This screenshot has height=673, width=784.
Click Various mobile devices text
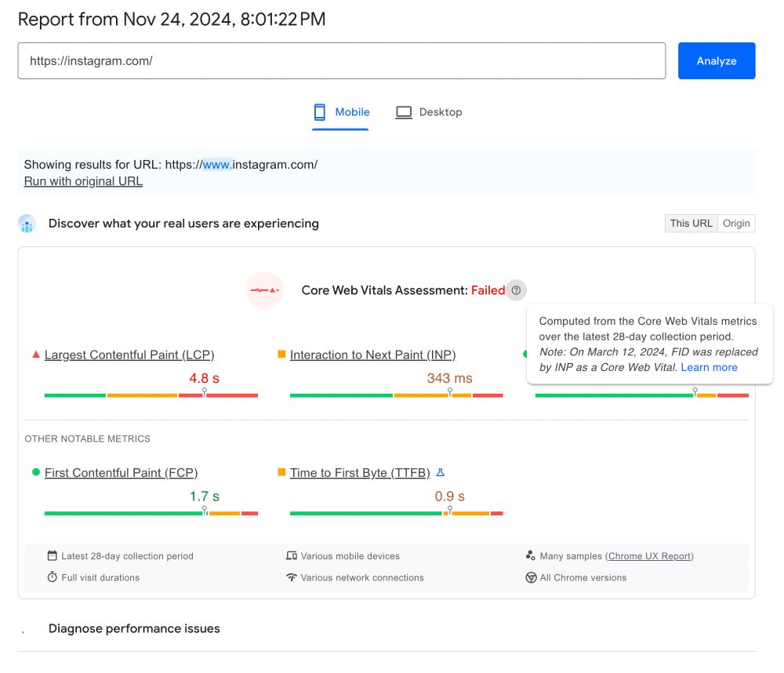pos(350,556)
